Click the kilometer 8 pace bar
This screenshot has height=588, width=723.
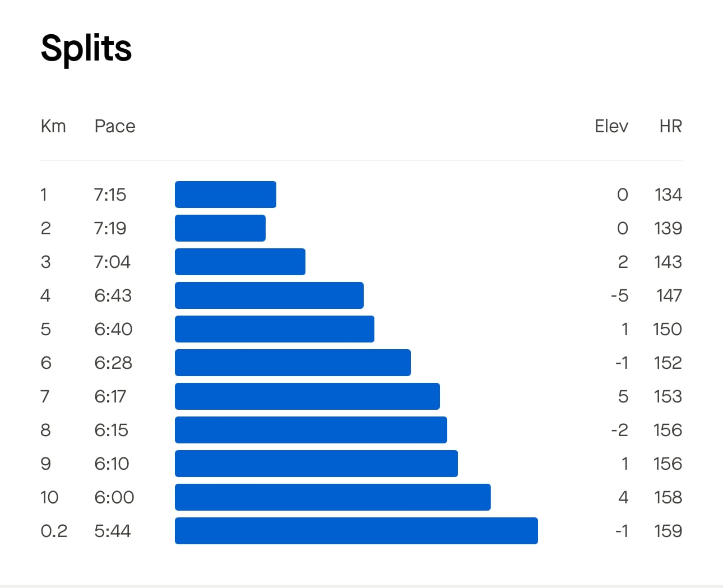(x=311, y=430)
